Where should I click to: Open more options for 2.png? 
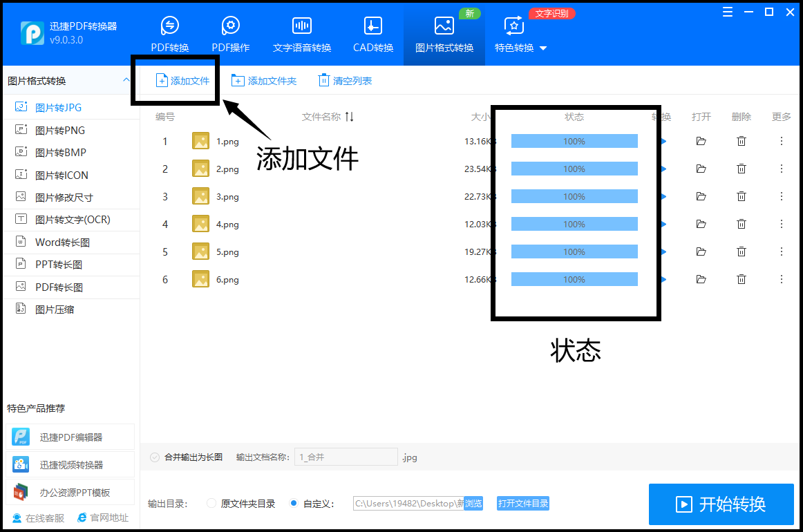(782, 169)
